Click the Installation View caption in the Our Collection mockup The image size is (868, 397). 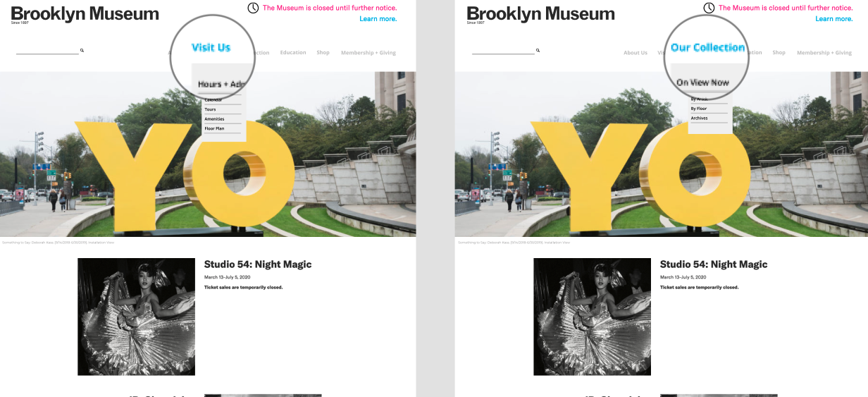pyautogui.click(x=514, y=243)
